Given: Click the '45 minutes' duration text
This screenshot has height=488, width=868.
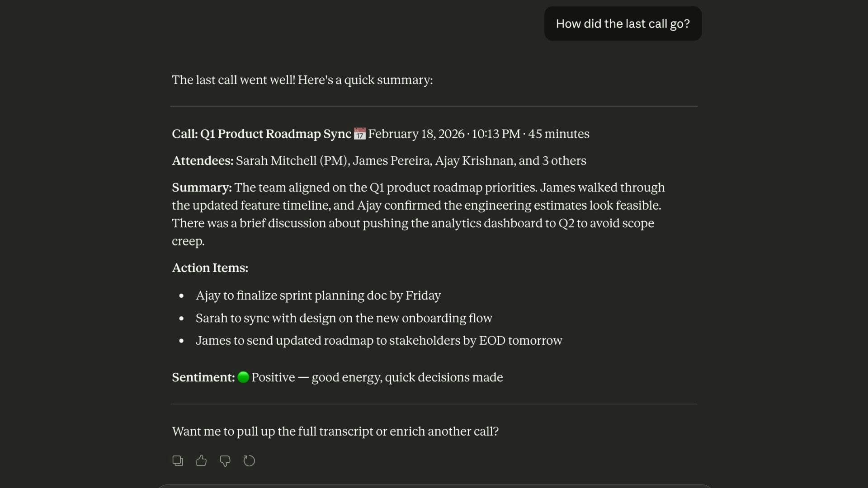Looking at the screenshot, I should click(558, 134).
